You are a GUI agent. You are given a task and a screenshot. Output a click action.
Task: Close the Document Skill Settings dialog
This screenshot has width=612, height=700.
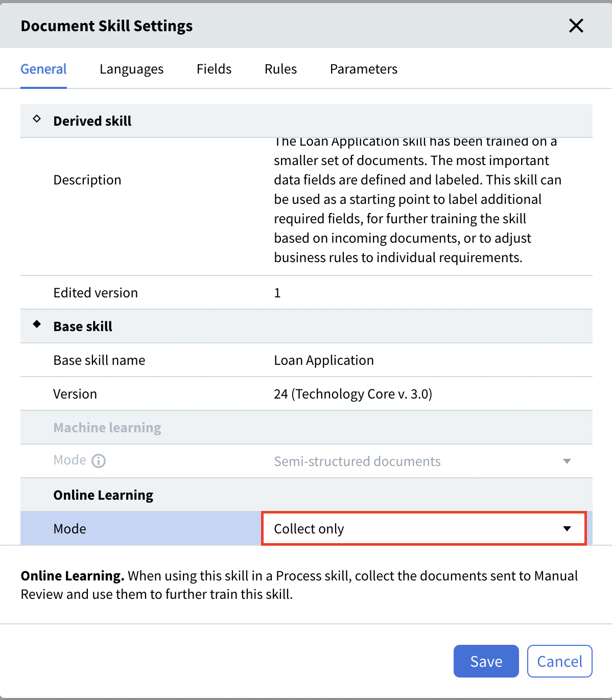point(576,26)
